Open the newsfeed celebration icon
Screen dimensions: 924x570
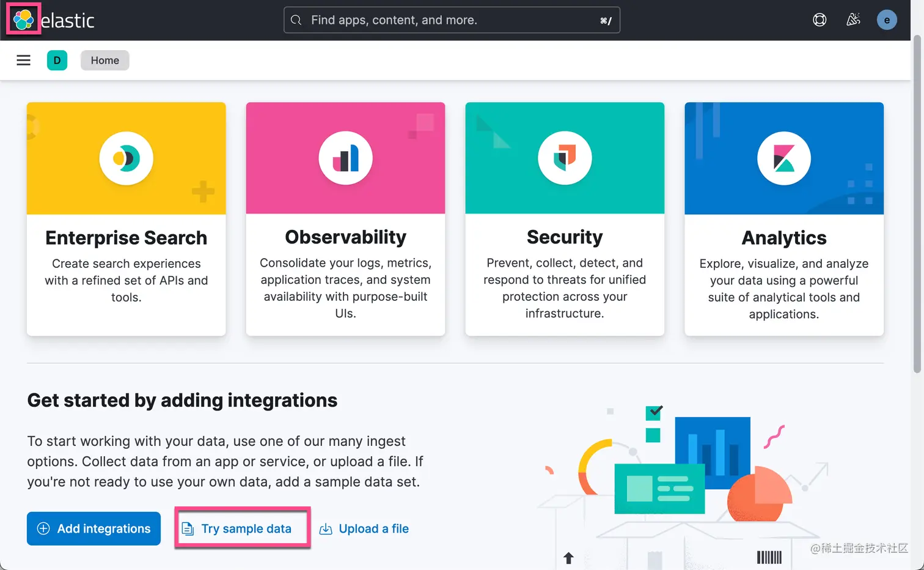(853, 20)
